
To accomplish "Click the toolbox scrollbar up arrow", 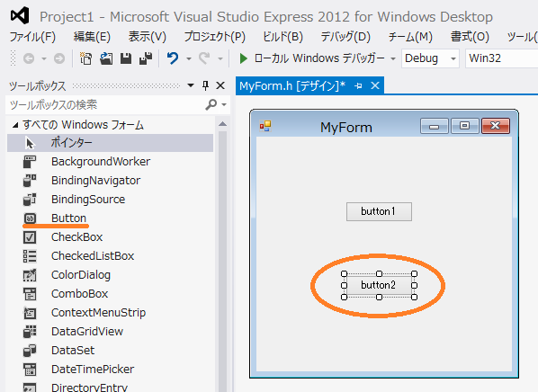I will [223, 124].
